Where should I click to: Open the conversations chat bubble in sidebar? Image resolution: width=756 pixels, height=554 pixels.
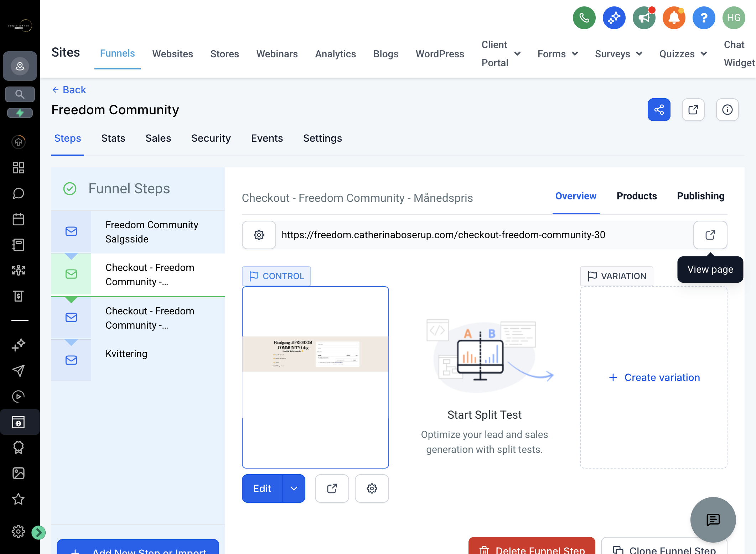pos(19,193)
